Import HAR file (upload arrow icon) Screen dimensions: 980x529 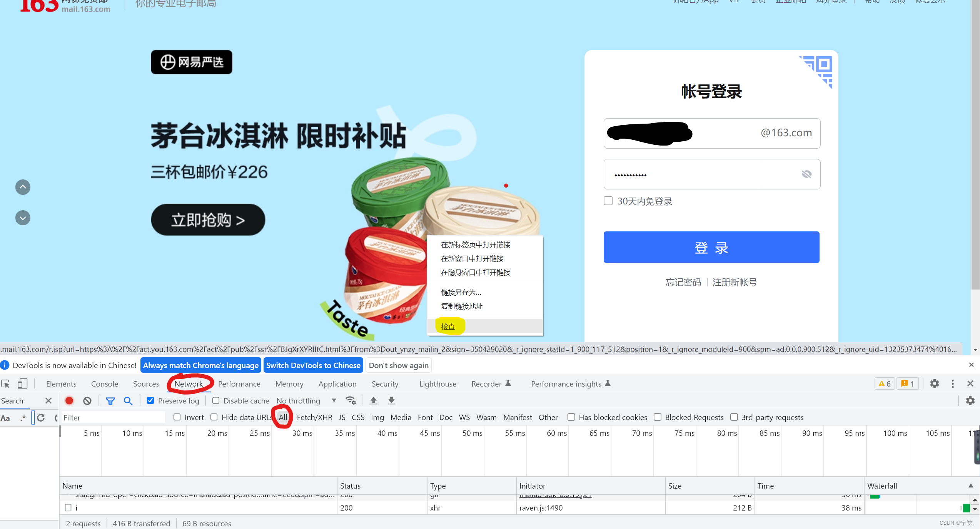pyautogui.click(x=373, y=401)
